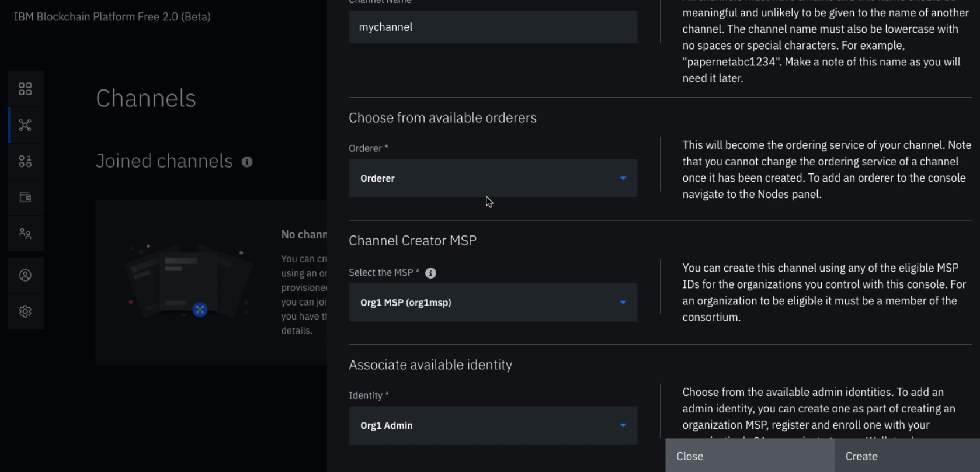This screenshot has height=472, width=980.
Task: Open the Wallet icon in sidebar
Action: coord(25,197)
